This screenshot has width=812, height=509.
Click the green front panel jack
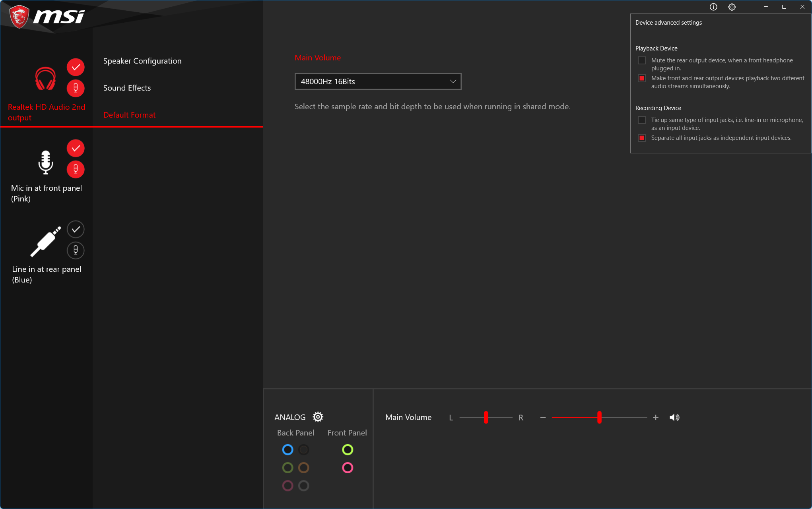(x=348, y=450)
